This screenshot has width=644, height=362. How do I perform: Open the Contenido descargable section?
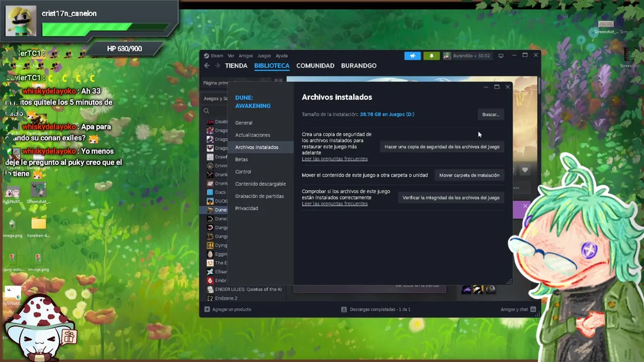260,184
